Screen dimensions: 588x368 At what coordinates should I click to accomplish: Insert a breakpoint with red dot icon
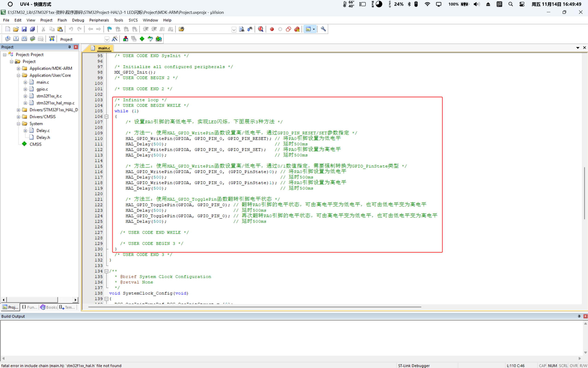coord(272,29)
